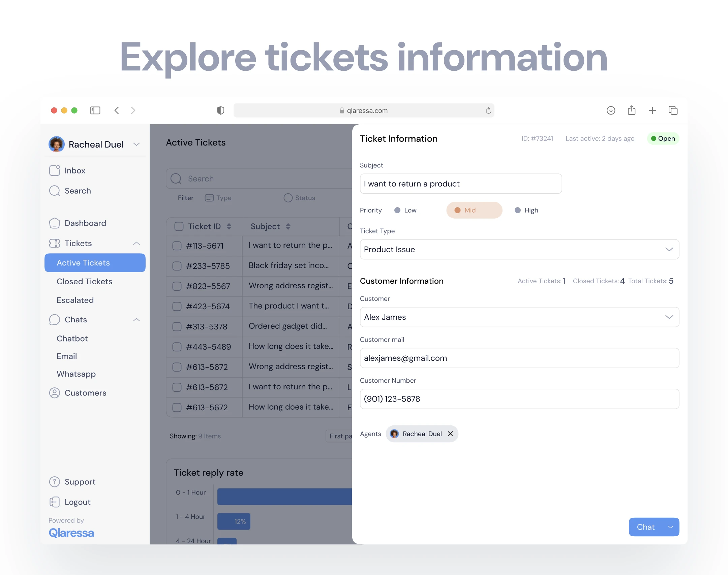Click the sidebar Search magnifier icon
The width and height of the screenshot is (728, 575).
(x=55, y=191)
